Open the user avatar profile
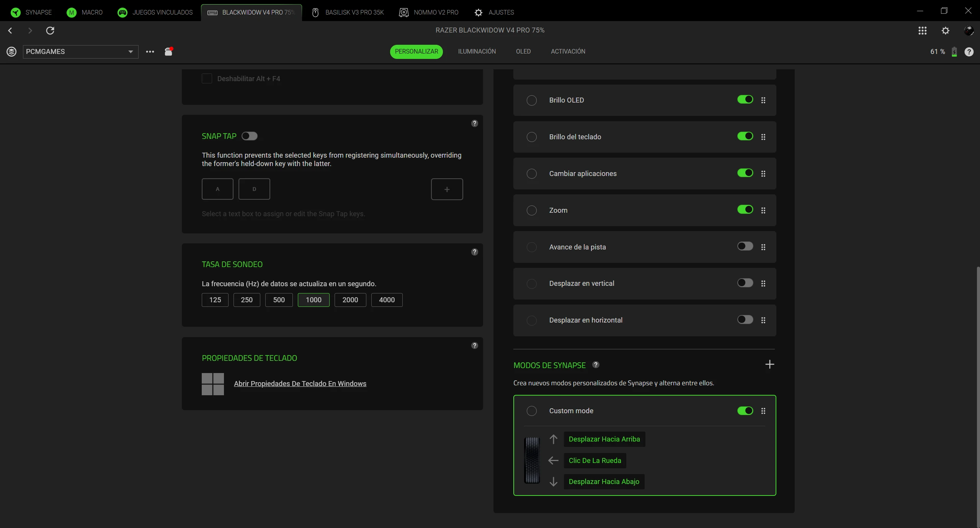The width and height of the screenshot is (980, 528). [x=969, y=31]
